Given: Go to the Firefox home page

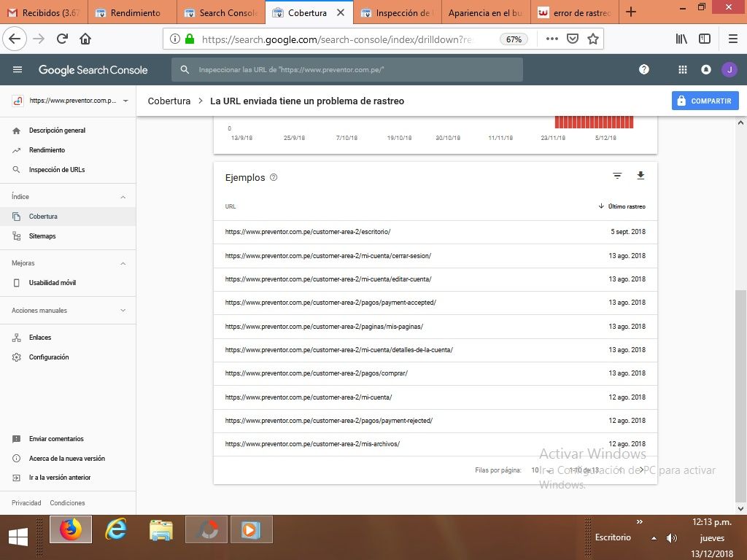Looking at the screenshot, I should [x=85, y=39].
